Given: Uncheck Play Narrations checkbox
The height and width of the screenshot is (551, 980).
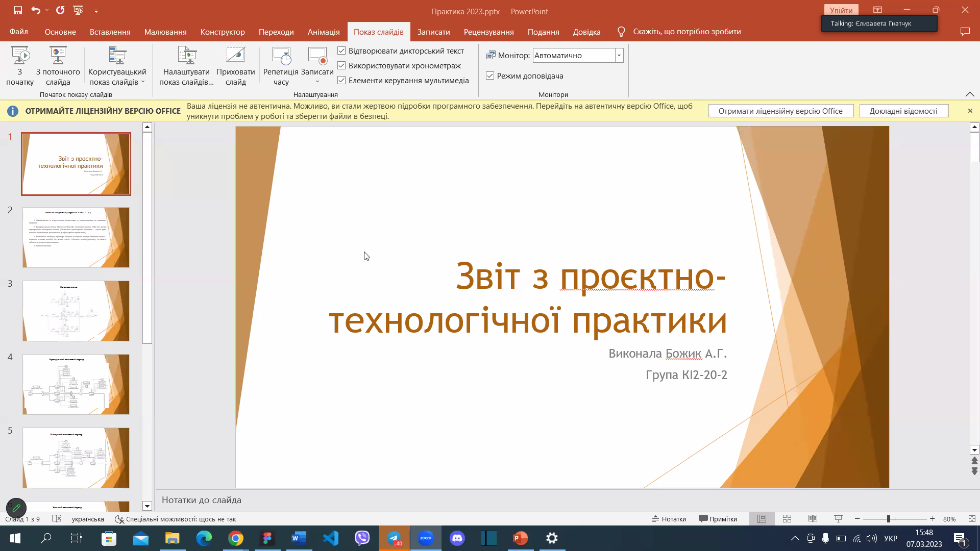Looking at the screenshot, I should pyautogui.click(x=341, y=51).
